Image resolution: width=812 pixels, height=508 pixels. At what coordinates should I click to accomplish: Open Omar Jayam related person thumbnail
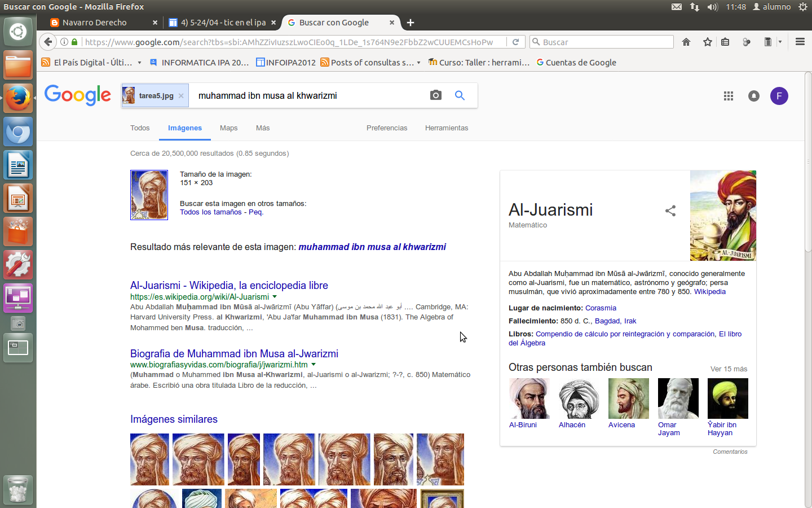coord(678,398)
